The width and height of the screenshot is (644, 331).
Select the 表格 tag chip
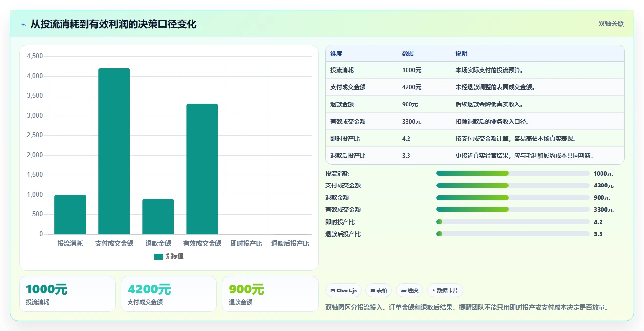tap(379, 290)
